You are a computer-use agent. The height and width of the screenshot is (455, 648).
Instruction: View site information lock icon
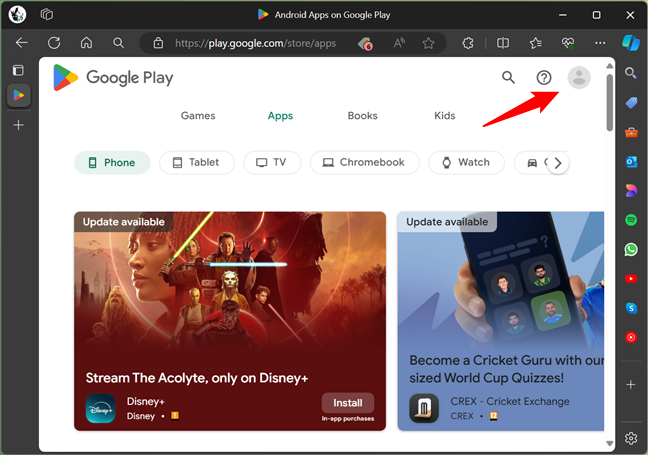(x=158, y=43)
